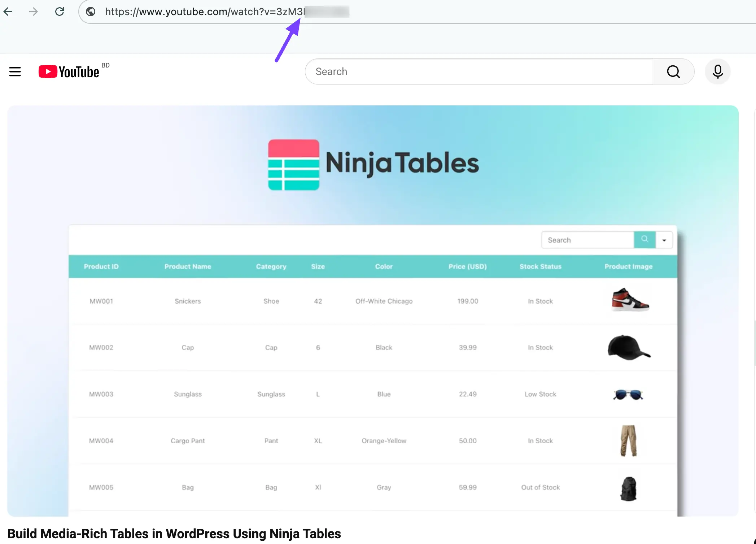
Task: Sort by Product ID column header
Action: click(x=101, y=266)
